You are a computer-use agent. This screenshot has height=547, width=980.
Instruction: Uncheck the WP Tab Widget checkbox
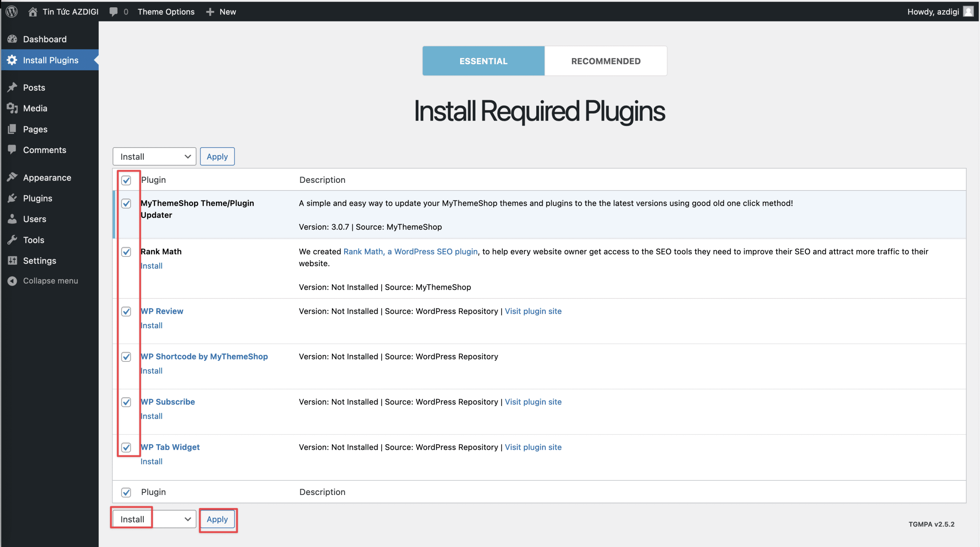pyautogui.click(x=126, y=448)
